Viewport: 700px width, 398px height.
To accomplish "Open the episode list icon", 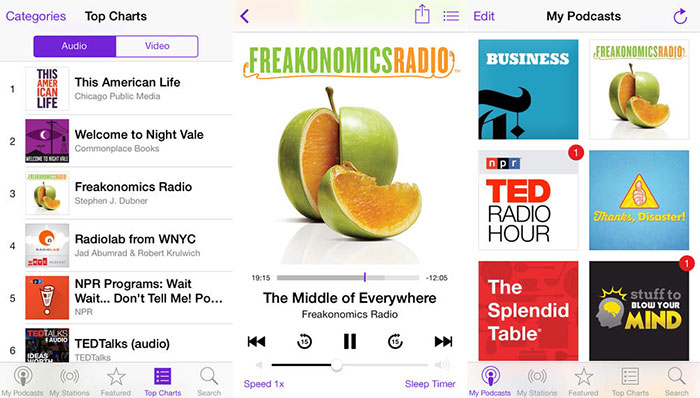I will pyautogui.click(x=451, y=17).
